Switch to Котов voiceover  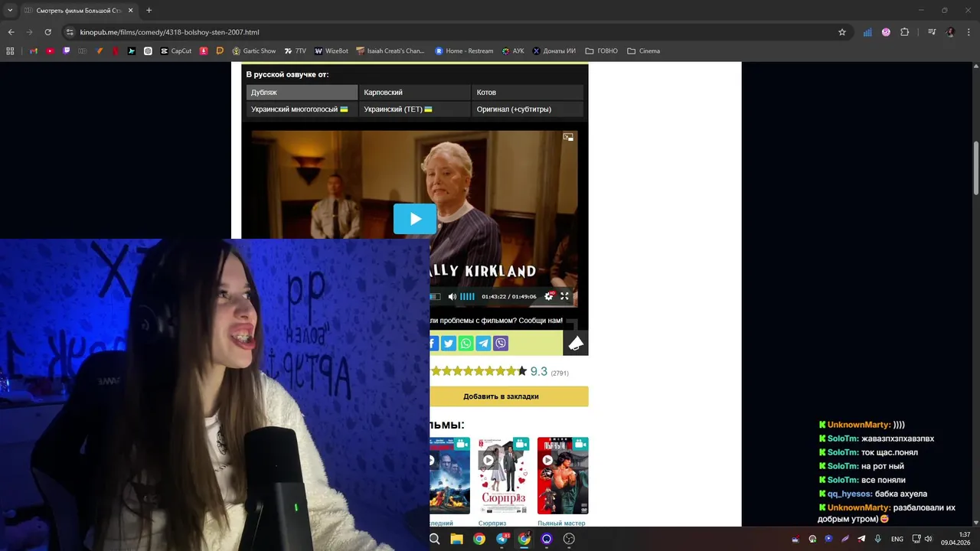pos(528,93)
